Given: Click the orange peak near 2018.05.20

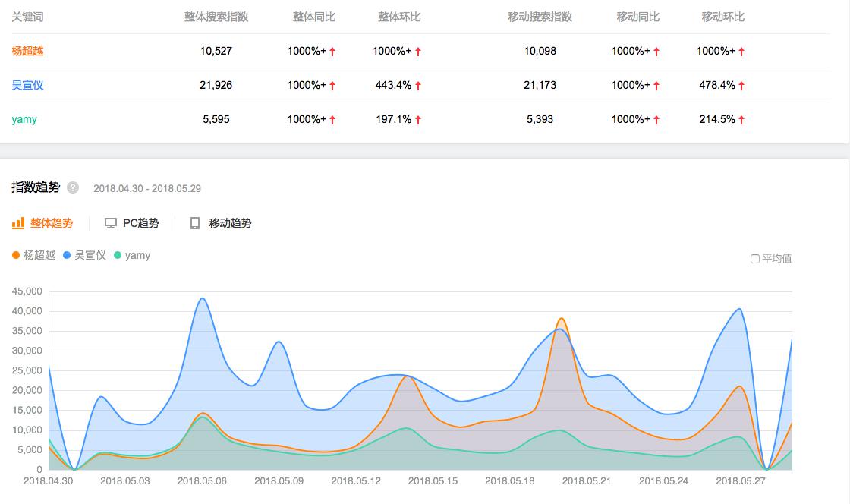Looking at the screenshot, I should click(561, 319).
